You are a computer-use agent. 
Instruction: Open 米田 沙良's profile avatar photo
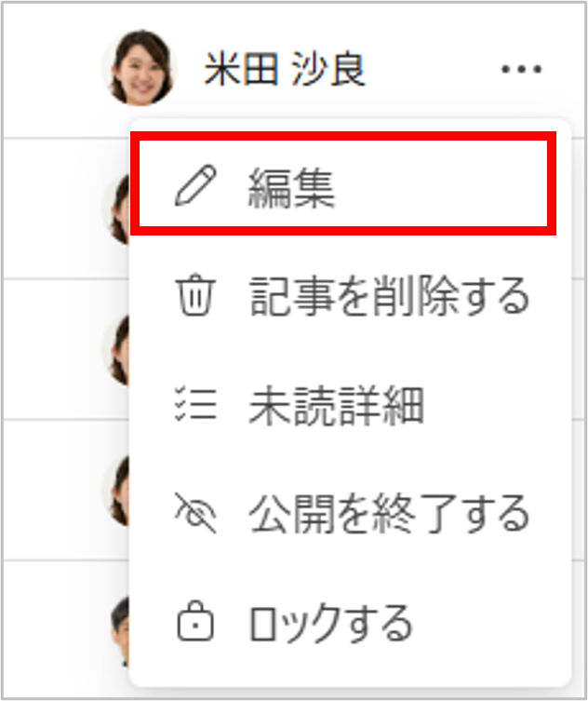pyautogui.click(x=140, y=68)
